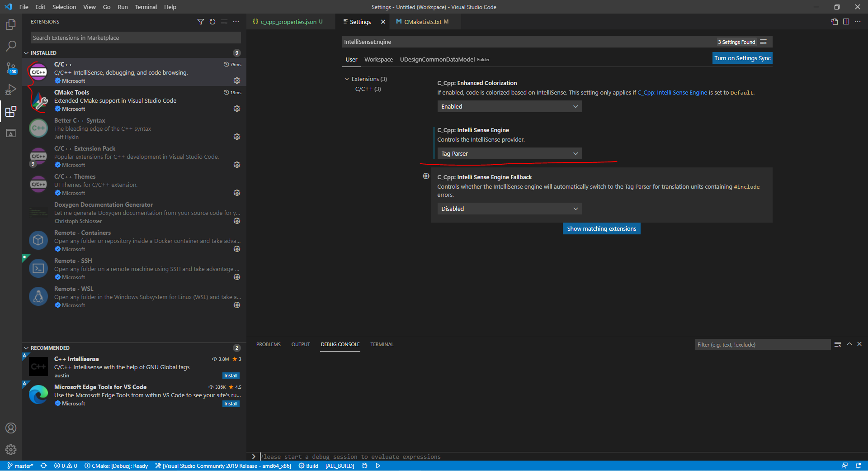
Task: Open the Explorer view in activity bar
Action: click(x=11, y=24)
